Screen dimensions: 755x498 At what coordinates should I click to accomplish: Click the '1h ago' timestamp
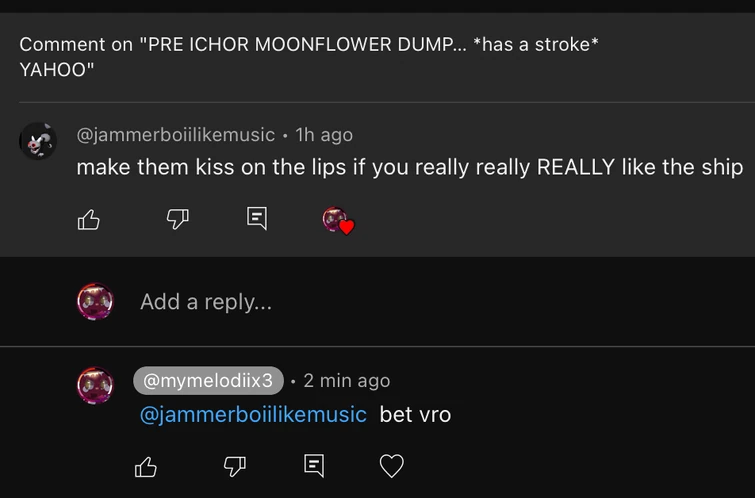[324, 134]
